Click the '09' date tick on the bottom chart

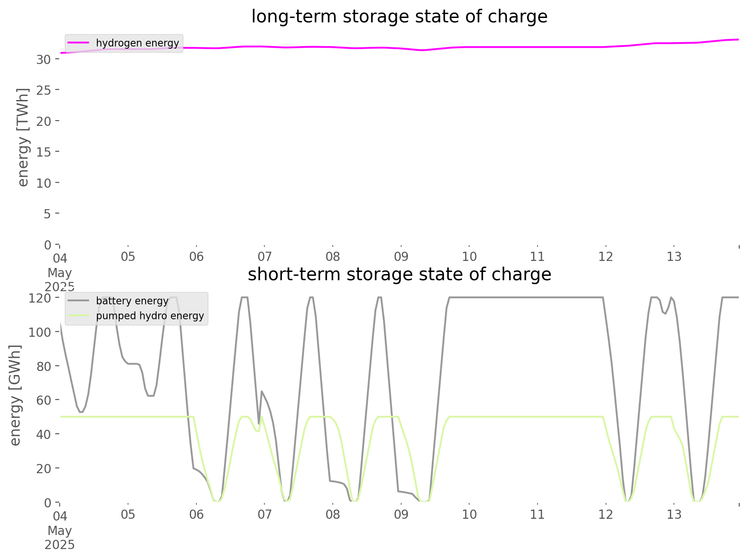[401, 514]
